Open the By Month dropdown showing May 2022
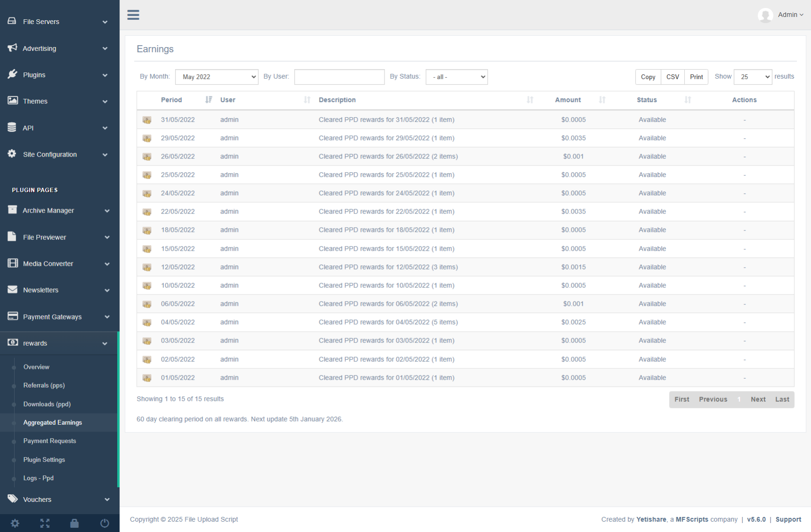 217,77
